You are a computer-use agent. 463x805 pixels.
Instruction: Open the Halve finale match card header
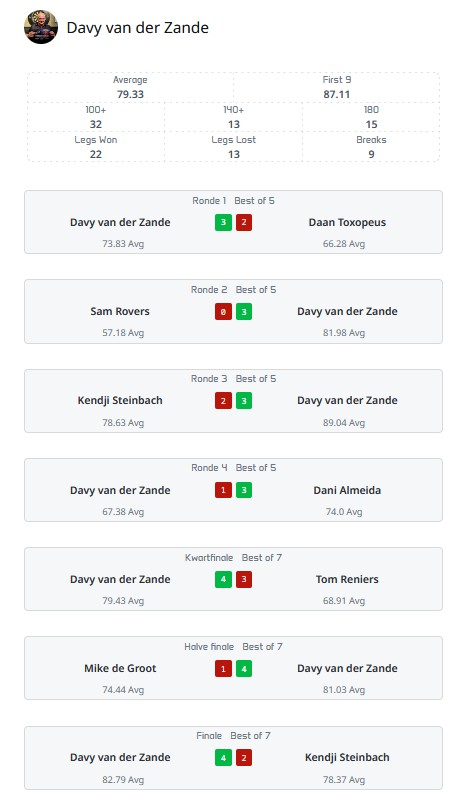click(x=234, y=647)
